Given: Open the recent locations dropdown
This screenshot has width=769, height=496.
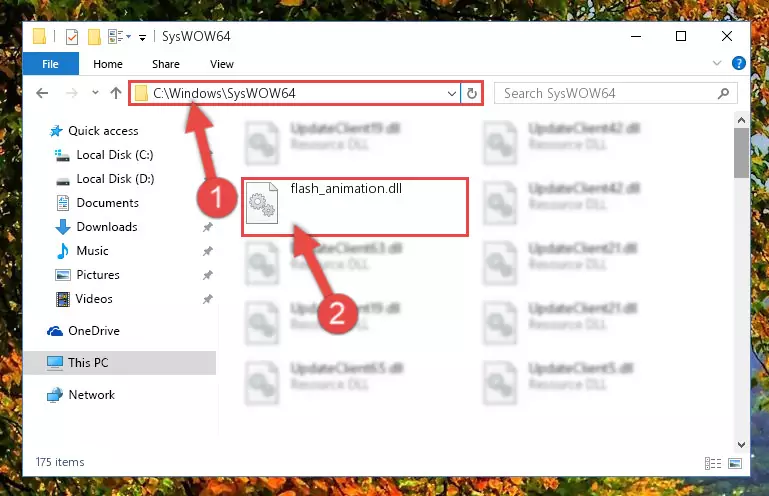Looking at the screenshot, I should [95, 93].
